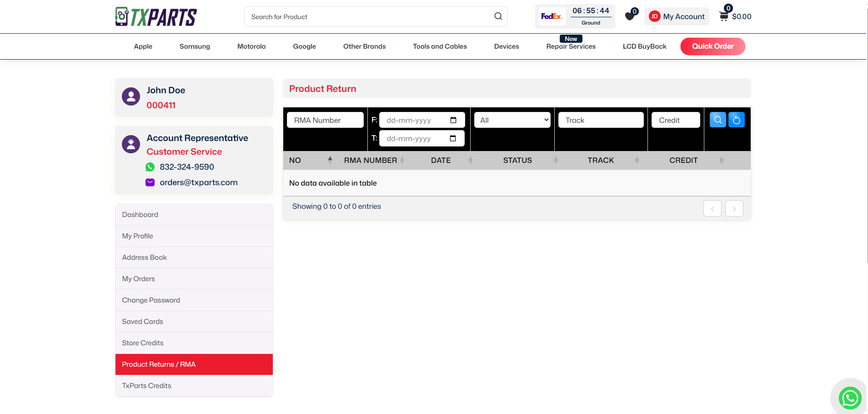This screenshot has height=414, width=868.
Task: Sort table by STATUS column
Action: coord(517,160)
